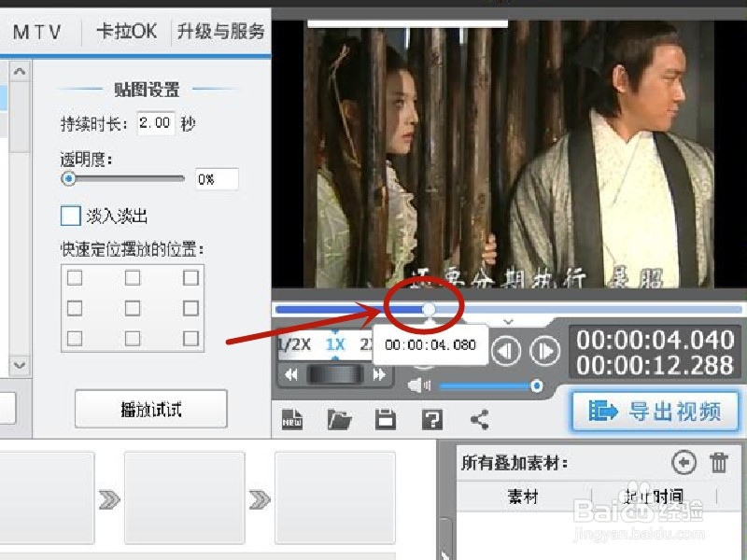Open a project with the folder icon

[x=339, y=419]
